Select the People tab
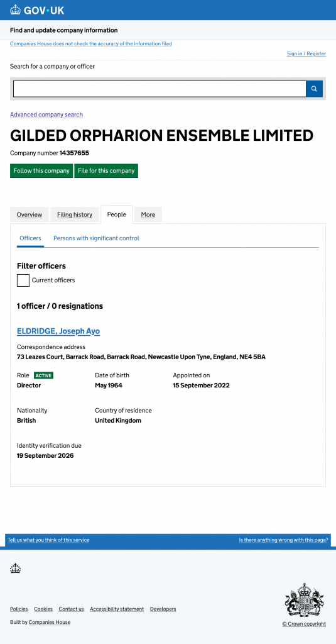Viewport: 336px width, 644px height. pyautogui.click(x=117, y=214)
